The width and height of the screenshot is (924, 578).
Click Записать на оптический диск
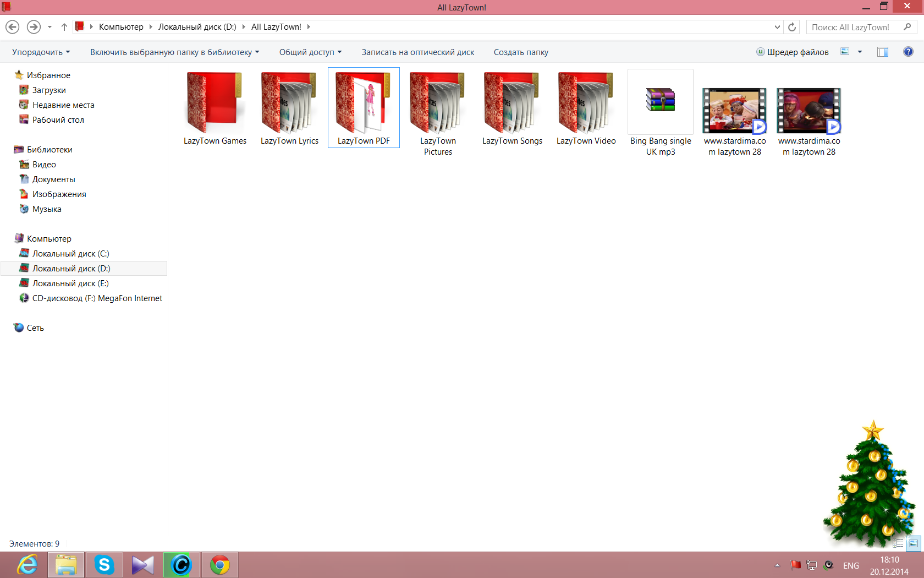point(417,52)
